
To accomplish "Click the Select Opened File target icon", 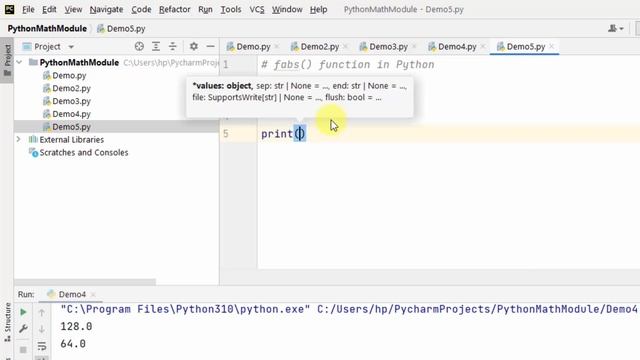I will tap(139, 47).
